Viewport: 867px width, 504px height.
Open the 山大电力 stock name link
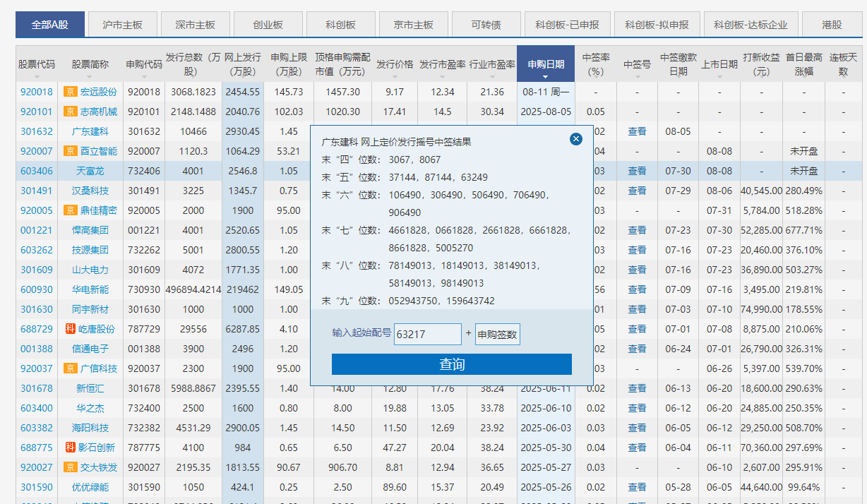pos(90,270)
